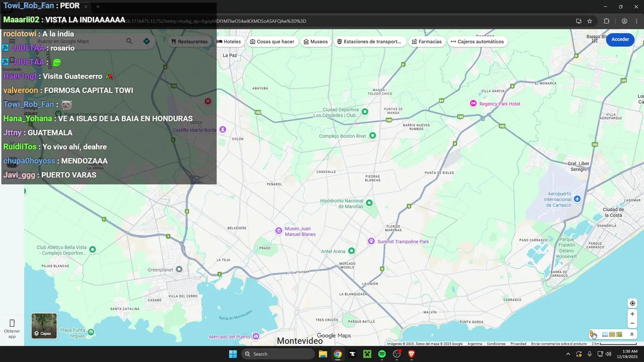The image size is (644, 362).
Task: Click the system tray volume icon
Action: [608, 354]
